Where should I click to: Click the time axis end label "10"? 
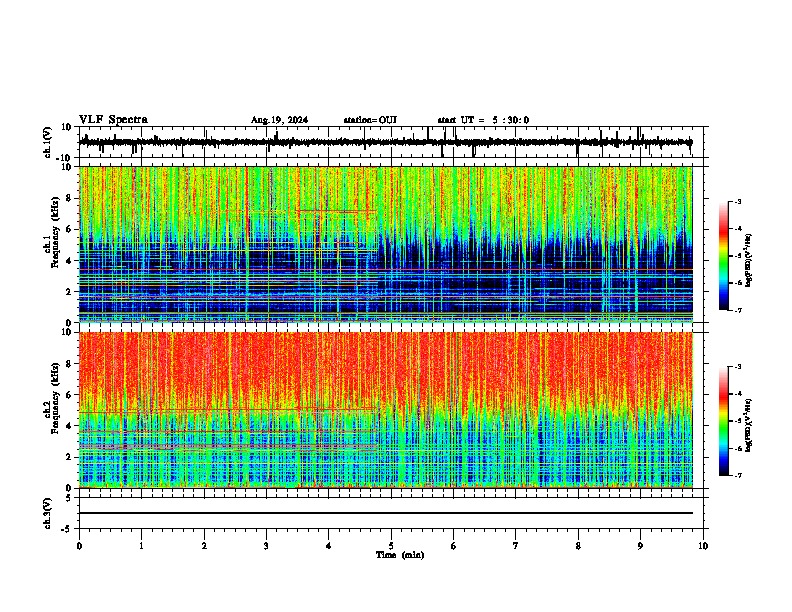(x=703, y=546)
